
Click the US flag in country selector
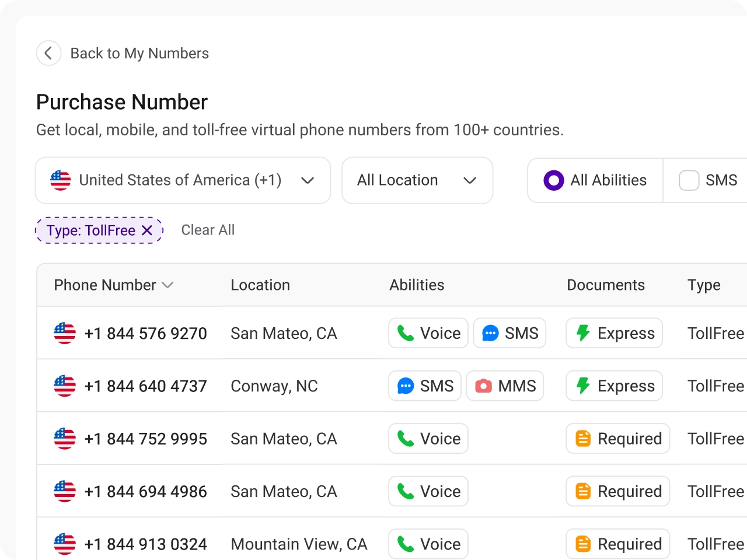[x=61, y=180]
